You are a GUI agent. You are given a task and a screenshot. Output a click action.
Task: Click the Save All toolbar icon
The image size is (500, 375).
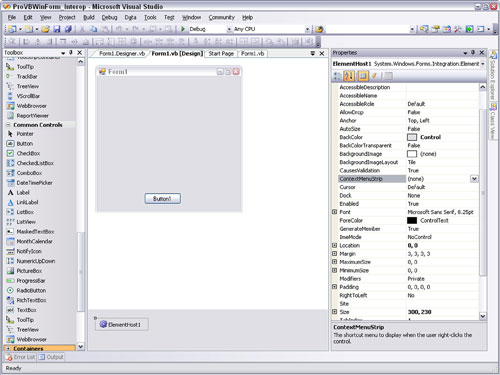68,29
